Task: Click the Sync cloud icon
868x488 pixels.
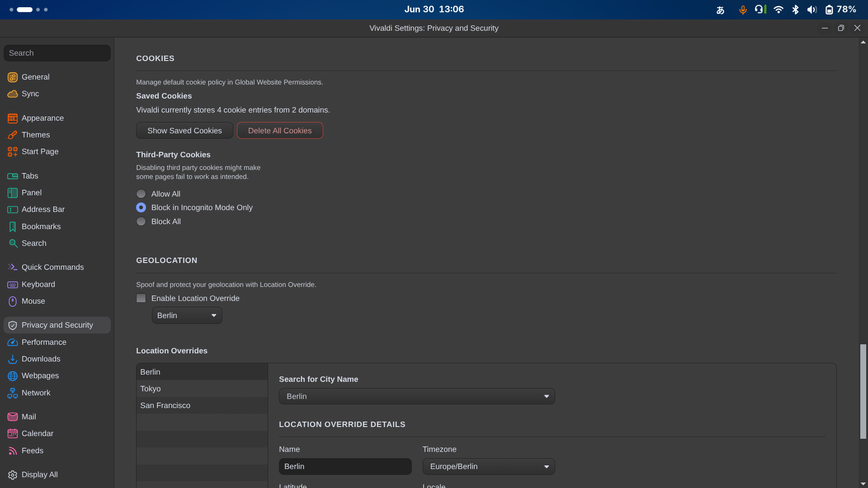Action: click(13, 94)
